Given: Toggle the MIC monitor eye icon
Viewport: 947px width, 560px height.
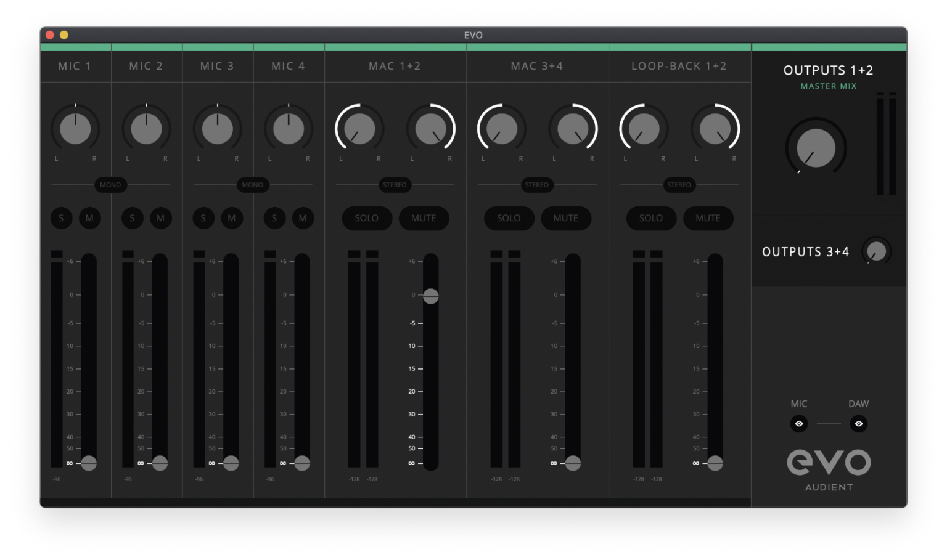Looking at the screenshot, I should tap(799, 424).
